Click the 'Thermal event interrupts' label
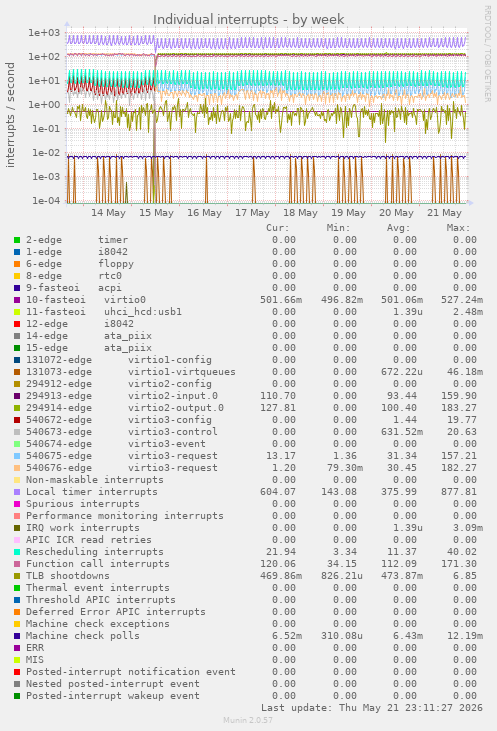The image size is (497, 731). [97, 588]
